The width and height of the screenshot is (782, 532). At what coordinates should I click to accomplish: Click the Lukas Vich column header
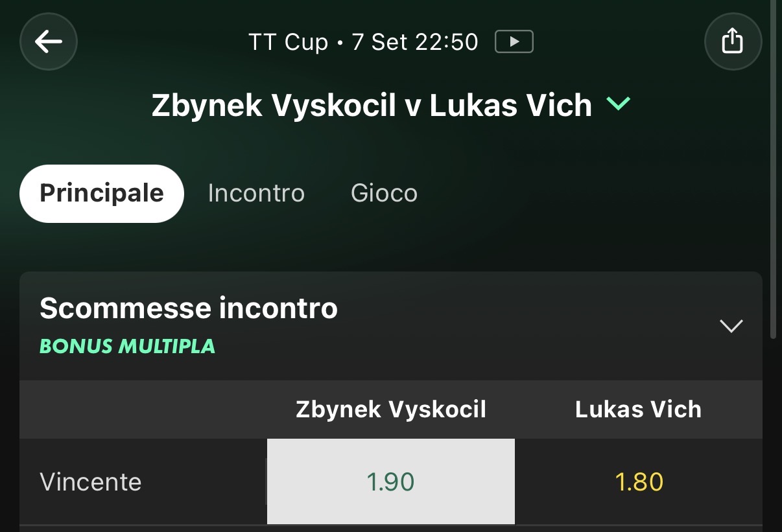point(639,409)
